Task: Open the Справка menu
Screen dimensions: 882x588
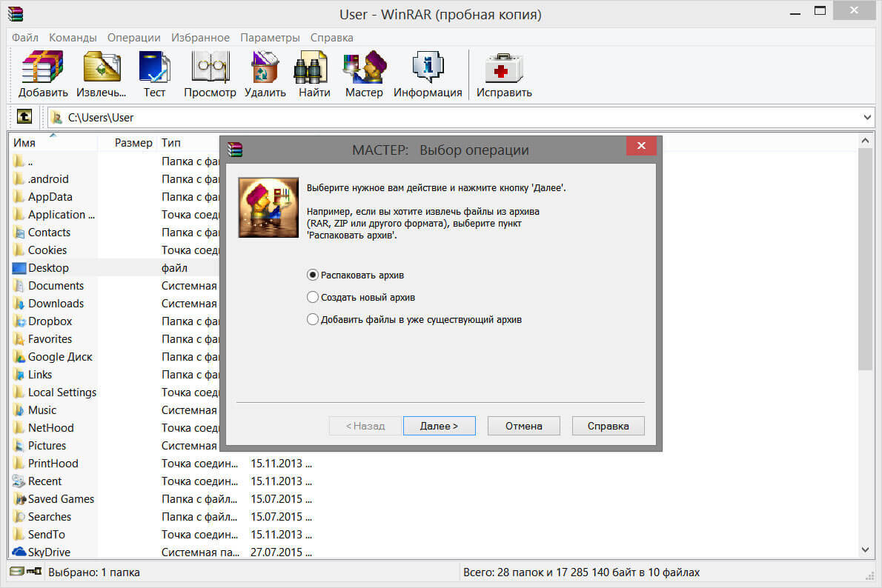Action: tap(332, 38)
